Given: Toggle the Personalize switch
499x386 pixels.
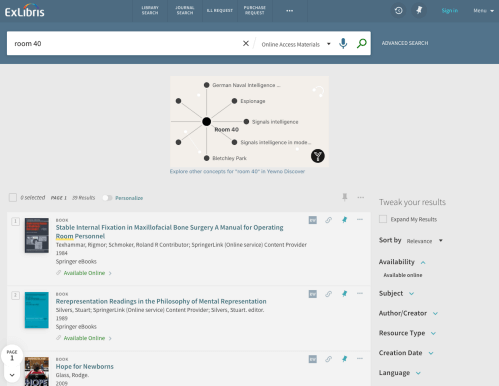Looking at the screenshot, I should [107, 198].
